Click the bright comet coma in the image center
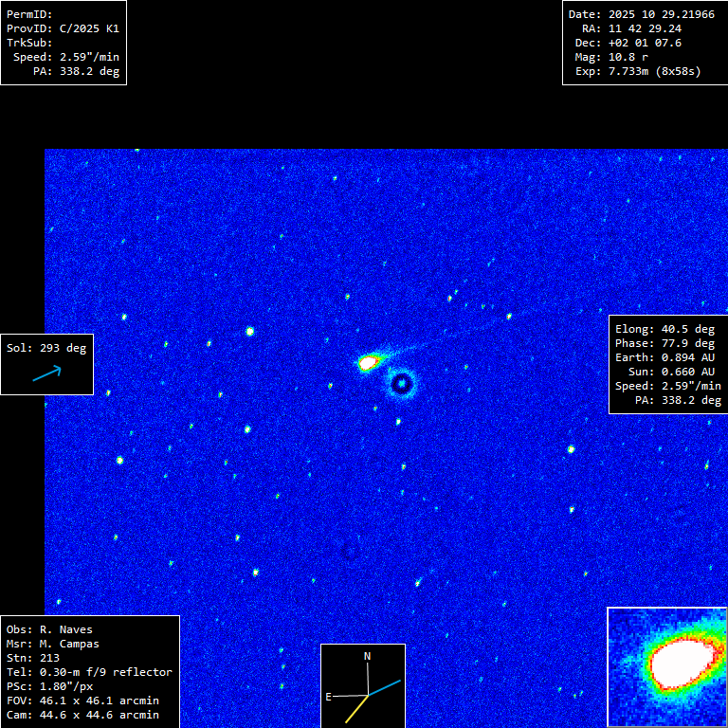Image resolution: width=728 pixels, height=728 pixels. [369, 362]
